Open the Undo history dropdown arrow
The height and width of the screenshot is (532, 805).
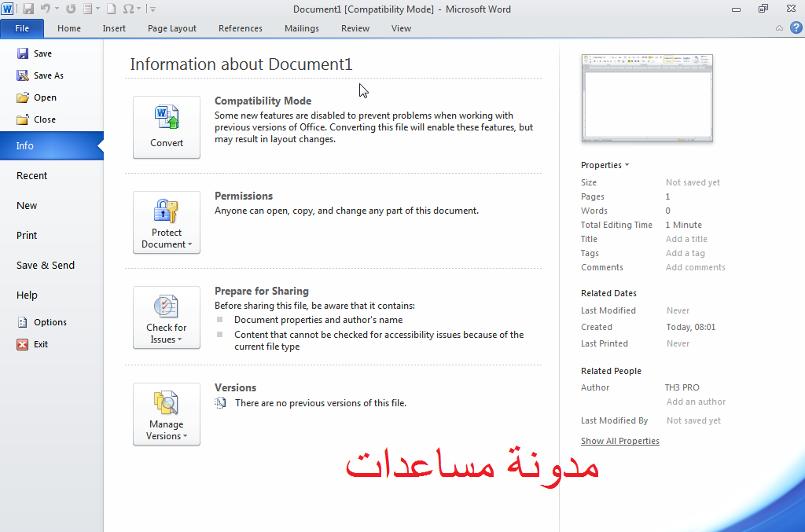(x=57, y=9)
